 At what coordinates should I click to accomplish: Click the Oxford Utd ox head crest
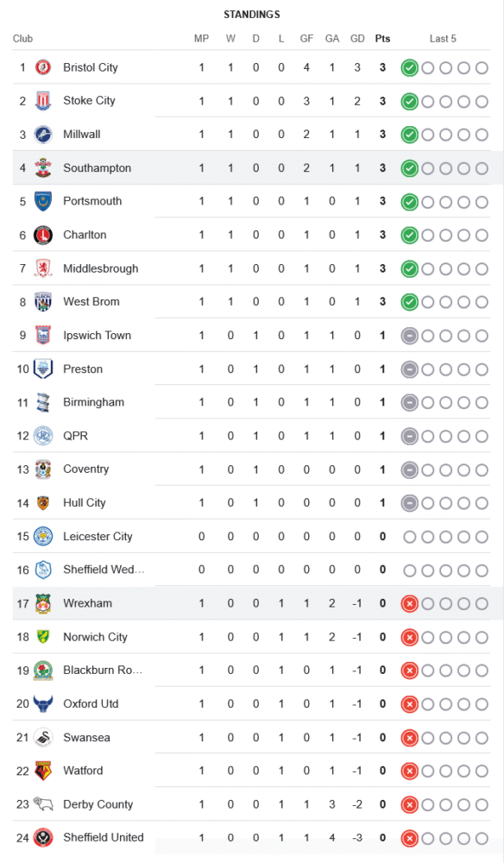pos(43,704)
